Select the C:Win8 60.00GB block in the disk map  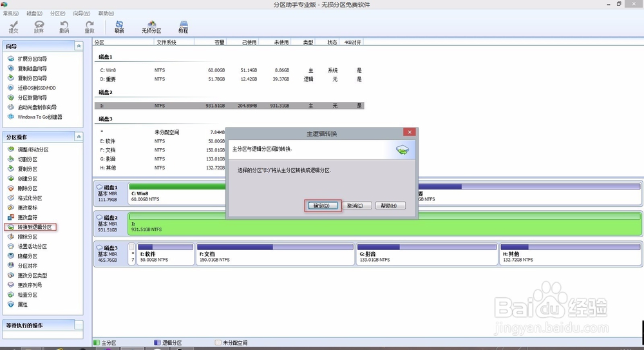click(177, 193)
